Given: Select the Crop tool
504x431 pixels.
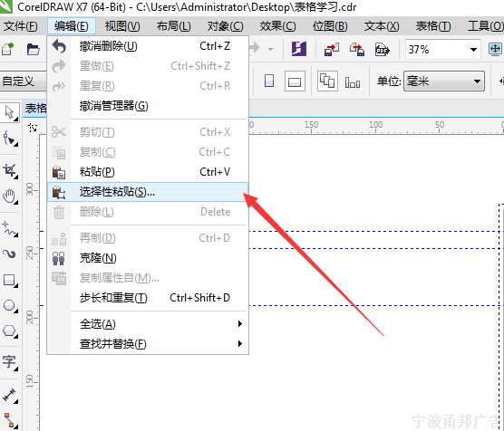Looking at the screenshot, I should click(x=10, y=171).
